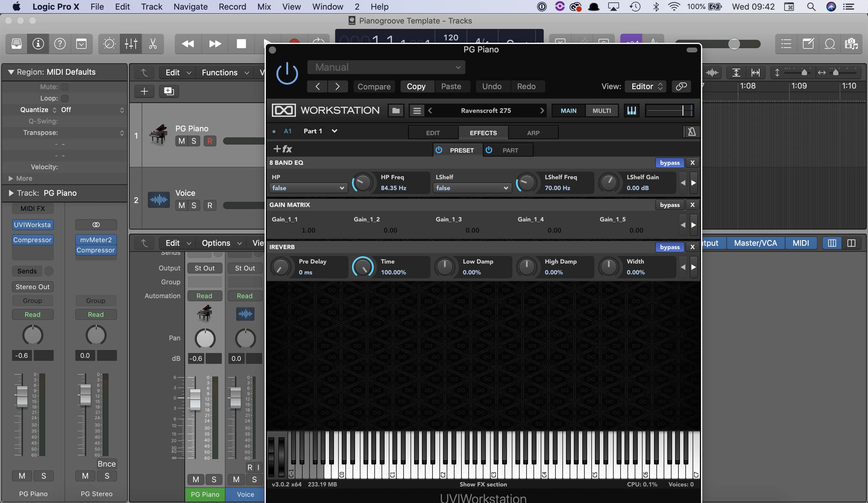Remove the IREVERB effect with X
This screenshot has width=868, height=503.
[x=692, y=247]
